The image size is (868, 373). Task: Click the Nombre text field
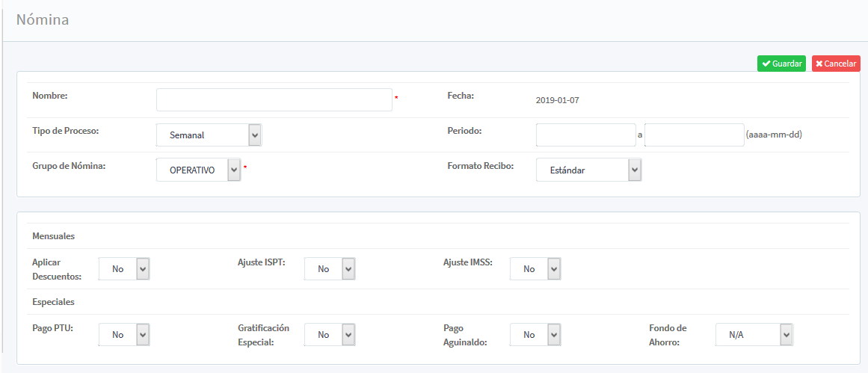coord(274,100)
